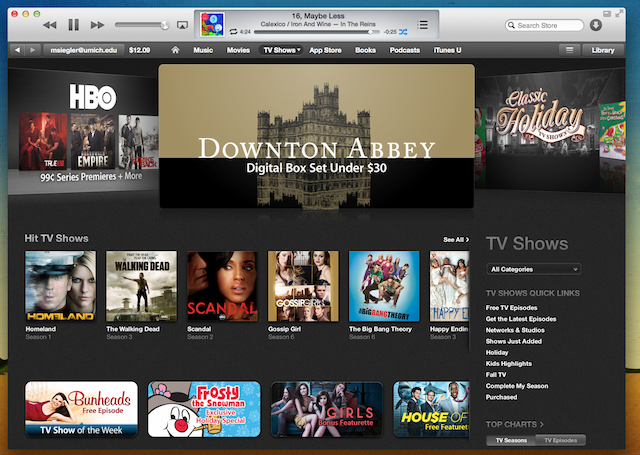This screenshot has height=455, width=640.
Task: Open the House of Lies Free Featurette banner
Action: click(431, 409)
